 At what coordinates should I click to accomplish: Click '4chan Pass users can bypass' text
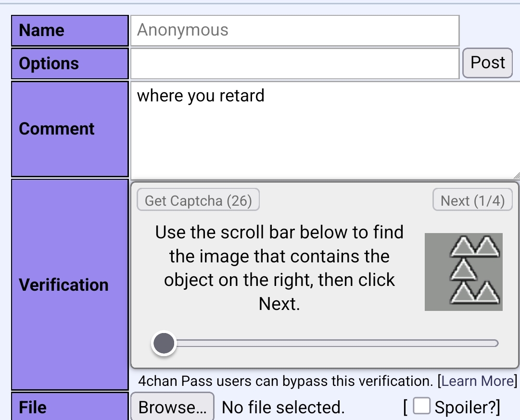coord(233,381)
